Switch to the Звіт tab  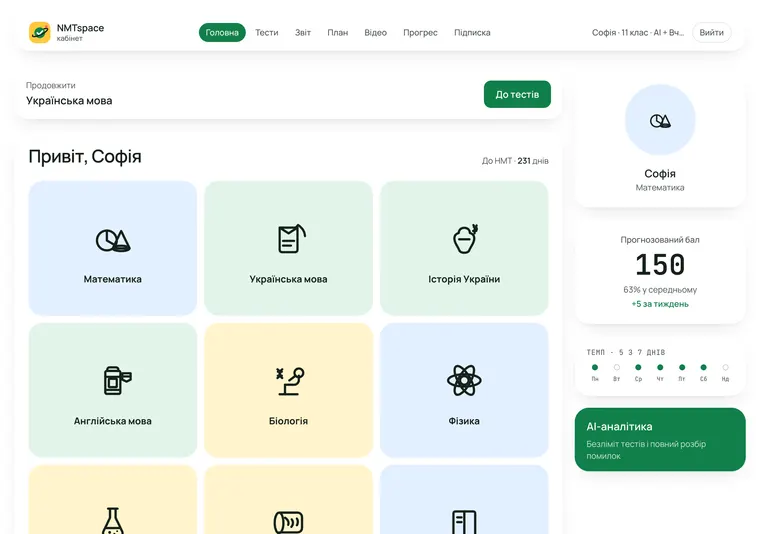point(303,32)
